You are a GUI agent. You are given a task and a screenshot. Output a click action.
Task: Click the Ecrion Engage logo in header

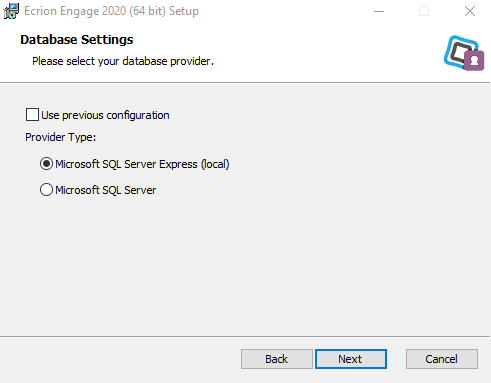pos(464,53)
